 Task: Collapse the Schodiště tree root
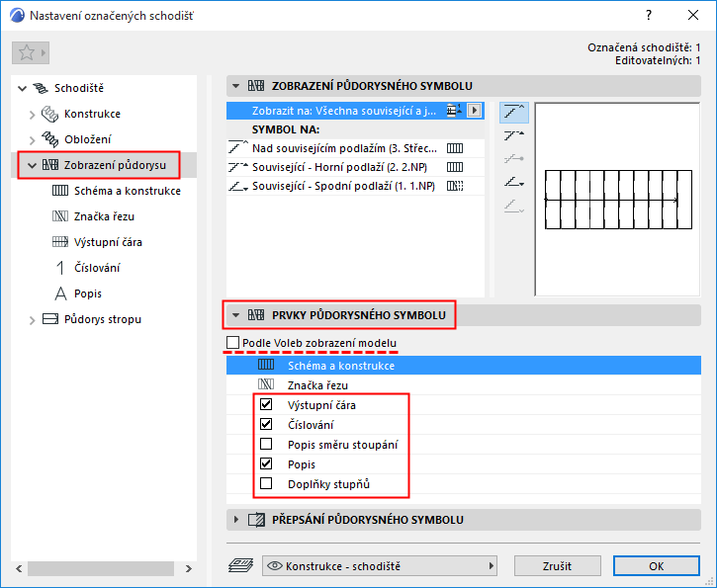[x=22, y=88]
